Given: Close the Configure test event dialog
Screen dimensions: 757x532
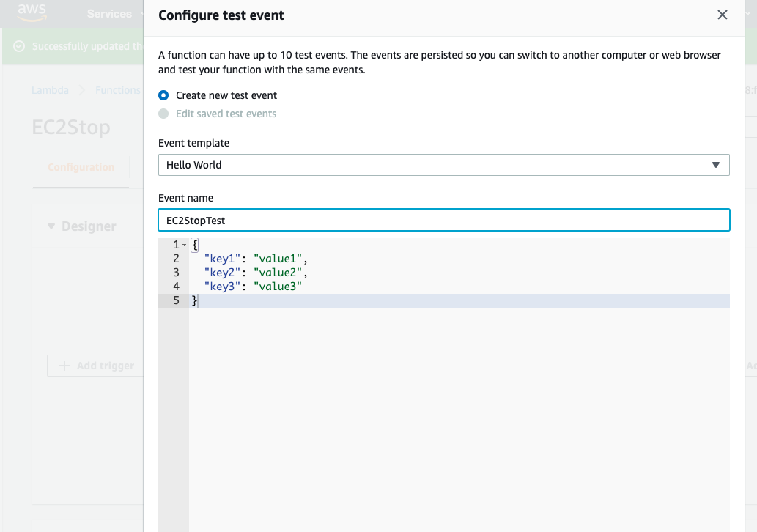Looking at the screenshot, I should click(x=722, y=15).
